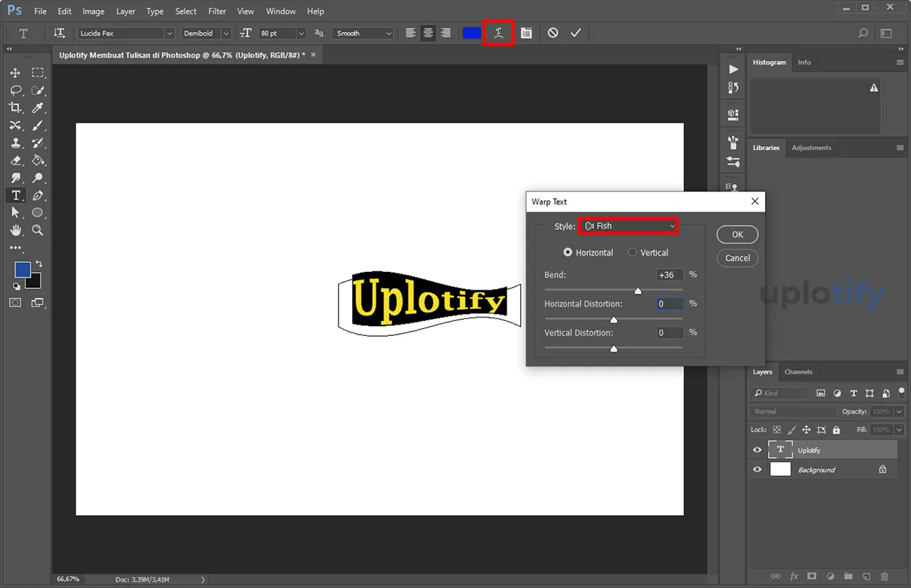Select the Hand tool
The height and width of the screenshot is (588, 911).
click(x=16, y=230)
